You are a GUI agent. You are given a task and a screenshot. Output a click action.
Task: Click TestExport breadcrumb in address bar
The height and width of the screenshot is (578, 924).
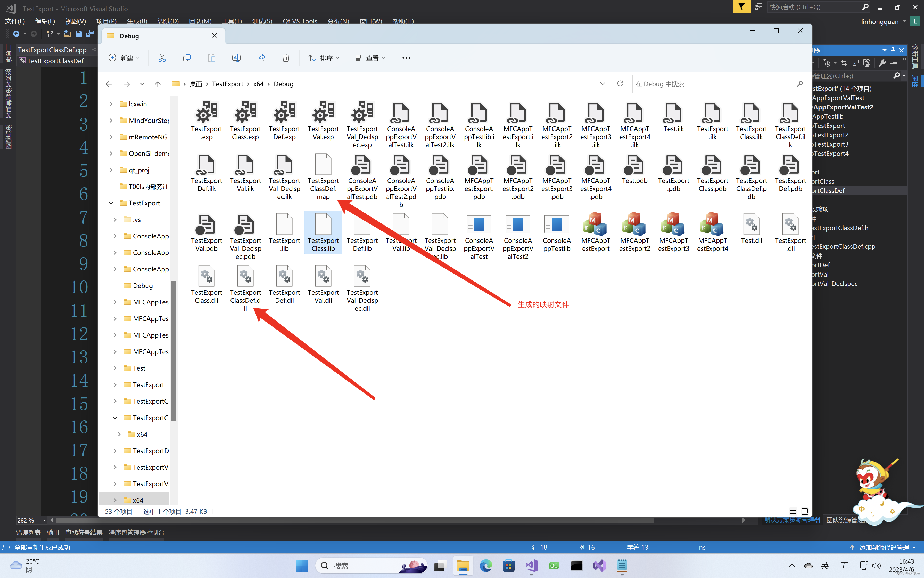tap(228, 84)
